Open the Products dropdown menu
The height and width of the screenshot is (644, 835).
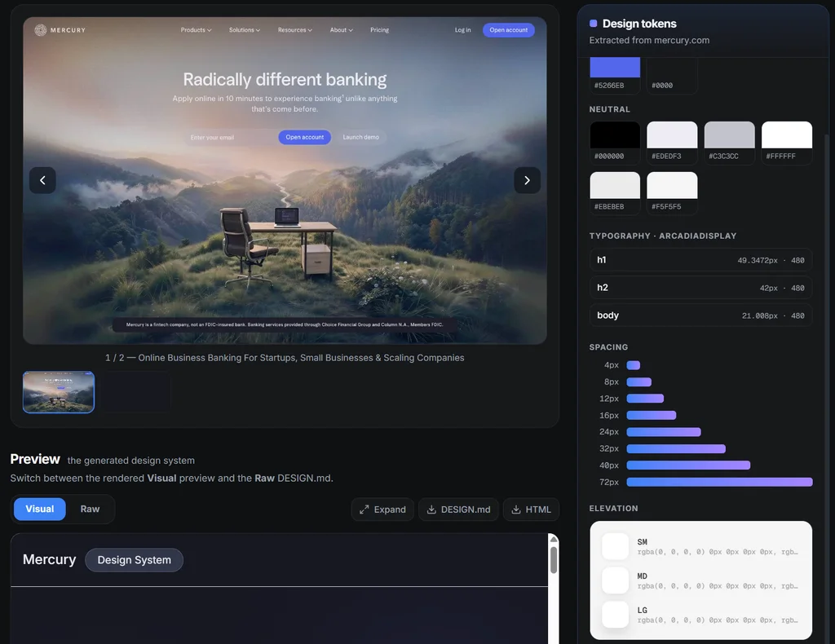click(196, 30)
